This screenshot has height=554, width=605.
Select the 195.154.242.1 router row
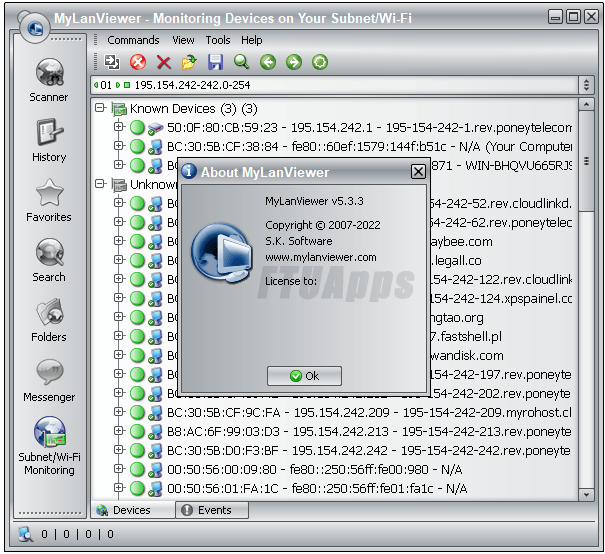click(369, 128)
